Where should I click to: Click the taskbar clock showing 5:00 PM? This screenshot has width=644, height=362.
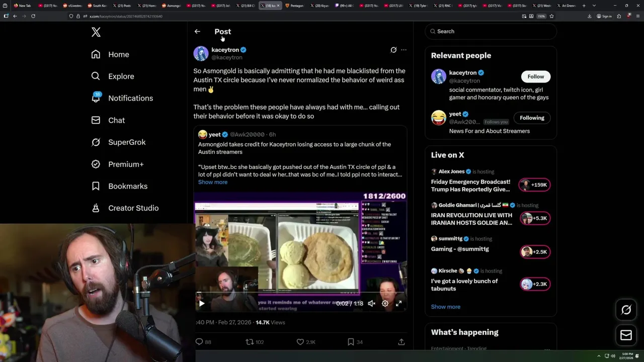[x=627, y=356]
